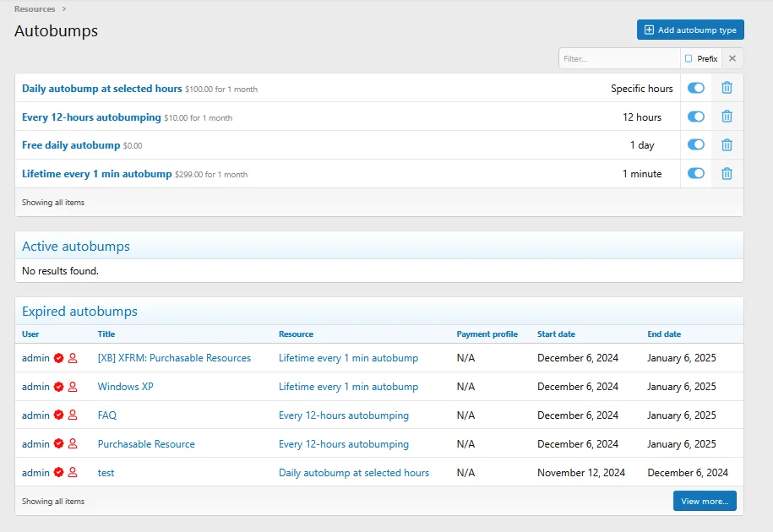
Task: Disable Lifetime every 1 min autobump toggle
Action: (696, 173)
